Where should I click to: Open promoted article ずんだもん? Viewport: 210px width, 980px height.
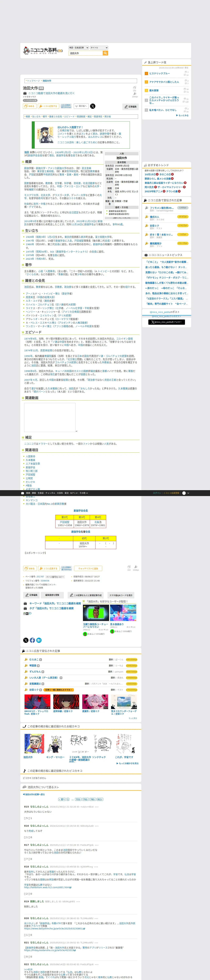(x=35, y=671)
